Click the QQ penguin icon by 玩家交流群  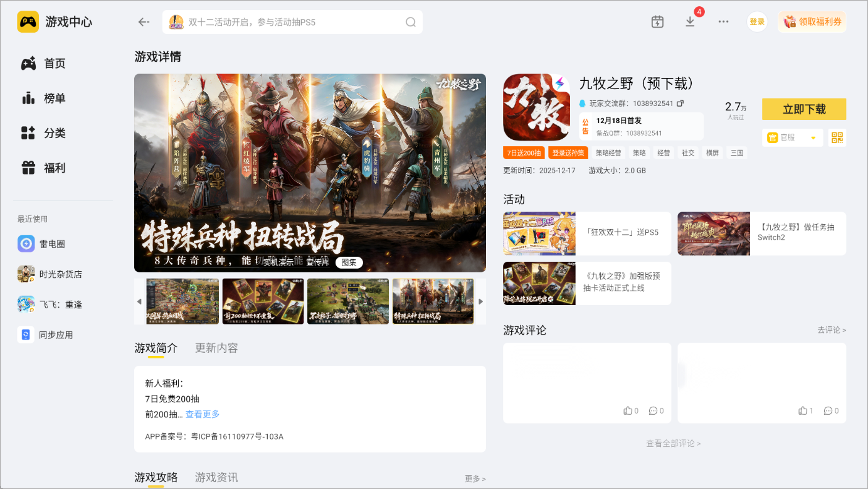[x=583, y=104]
